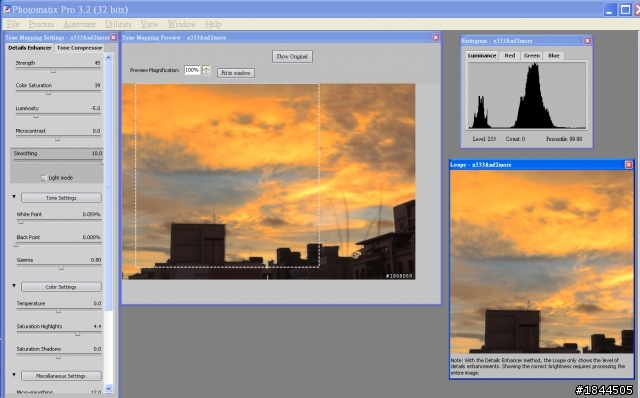Click the Fit to window button

(236, 73)
